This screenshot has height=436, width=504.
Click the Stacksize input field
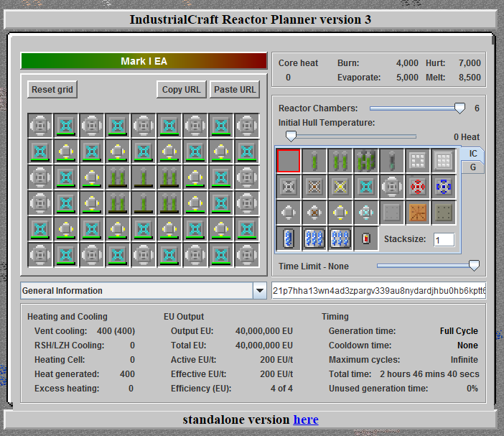pos(444,239)
